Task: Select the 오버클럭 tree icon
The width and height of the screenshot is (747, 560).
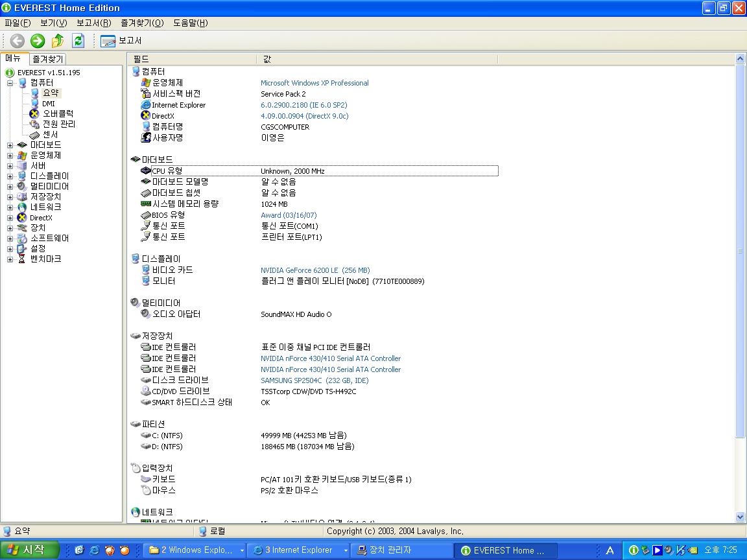Action: pos(34,114)
